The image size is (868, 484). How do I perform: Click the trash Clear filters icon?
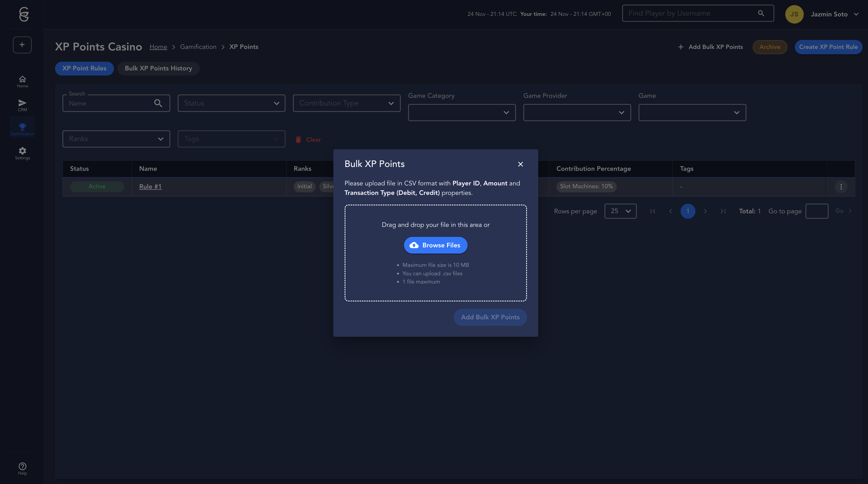(298, 140)
